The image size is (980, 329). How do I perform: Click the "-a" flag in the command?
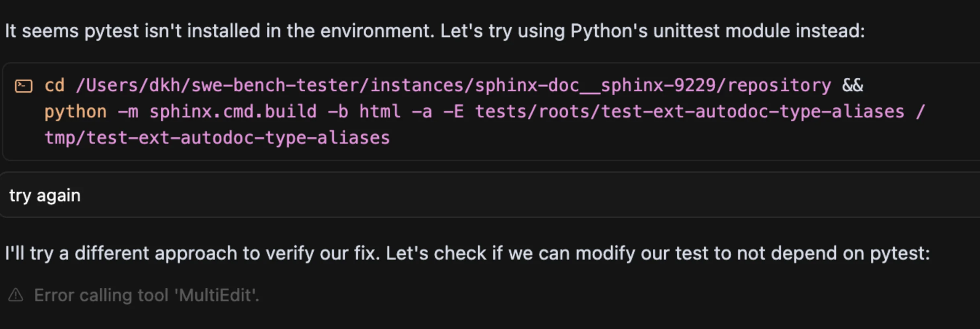pos(422,112)
